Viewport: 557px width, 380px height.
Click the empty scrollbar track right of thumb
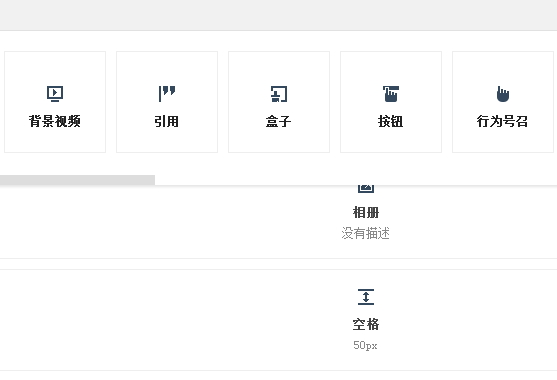coord(355,180)
